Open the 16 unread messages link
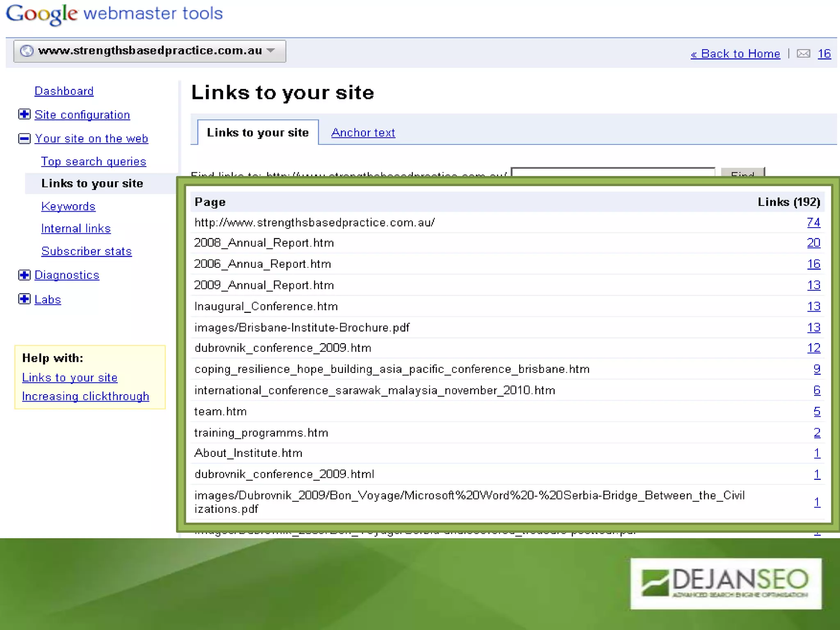This screenshot has height=630, width=840. [x=824, y=54]
